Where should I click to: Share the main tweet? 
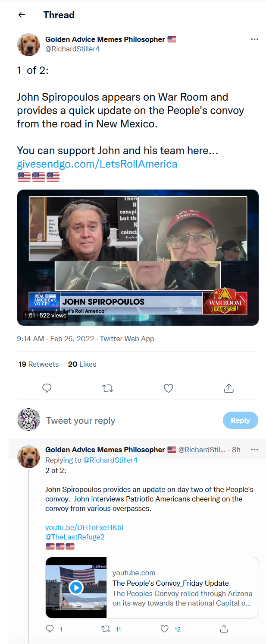tap(229, 388)
